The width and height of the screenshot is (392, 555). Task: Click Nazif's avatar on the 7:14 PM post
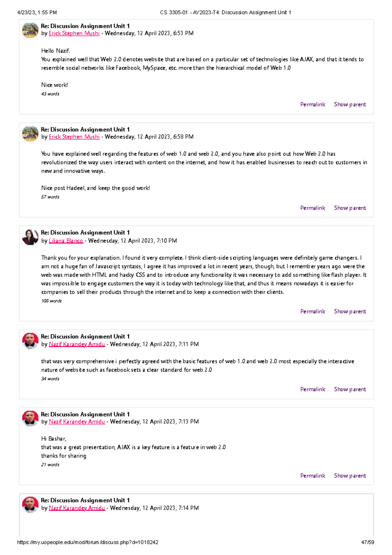[30, 505]
